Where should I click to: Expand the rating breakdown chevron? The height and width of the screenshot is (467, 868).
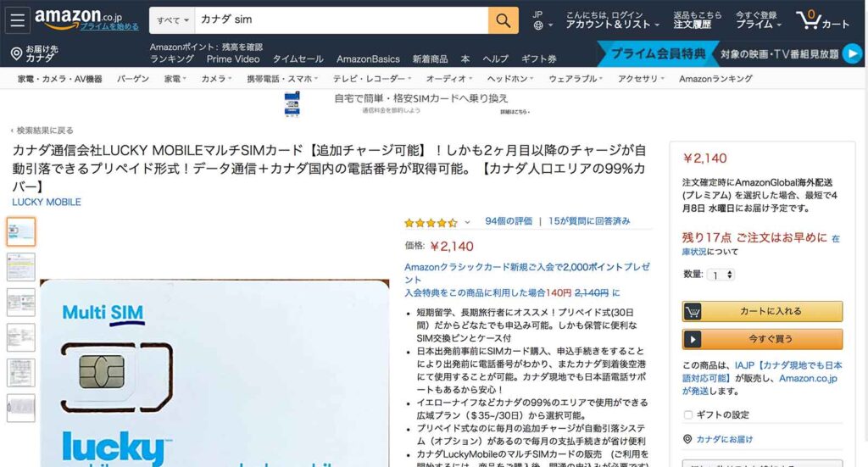pyautogui.click(x=467, y=222)
